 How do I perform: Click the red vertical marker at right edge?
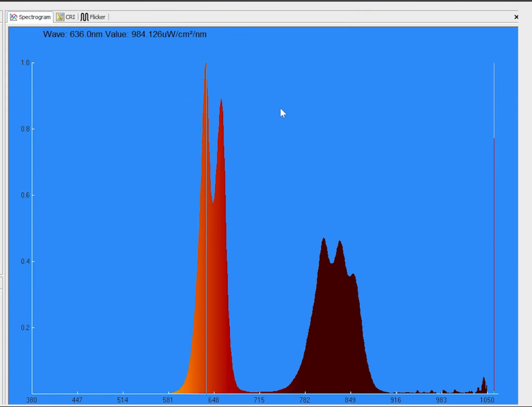(x=494, y=266)
